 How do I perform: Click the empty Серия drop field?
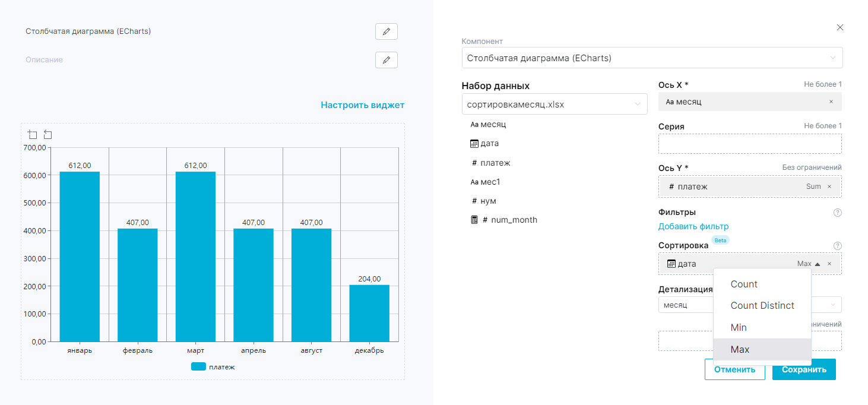coord(750,144)
